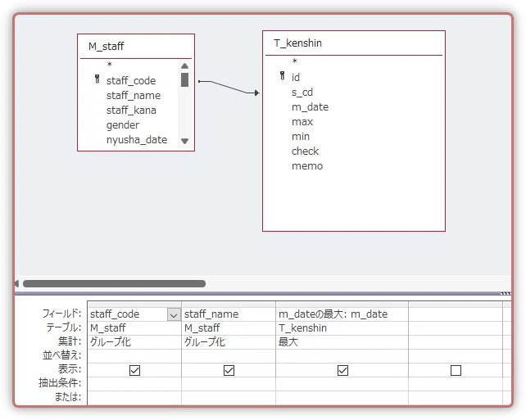Select the sort cell under staff_code

(x=134, y=355)
